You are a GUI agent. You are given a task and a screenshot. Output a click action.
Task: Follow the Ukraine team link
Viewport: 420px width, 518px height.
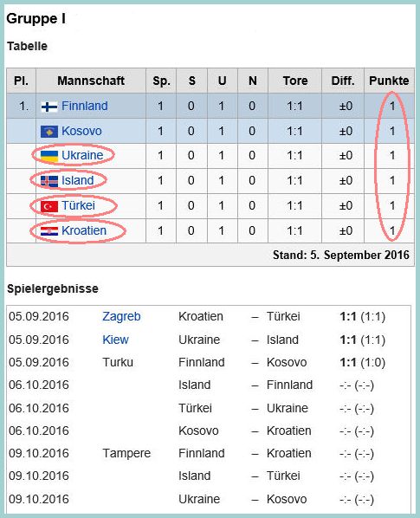pyautogui.click(x=82, y=155)
